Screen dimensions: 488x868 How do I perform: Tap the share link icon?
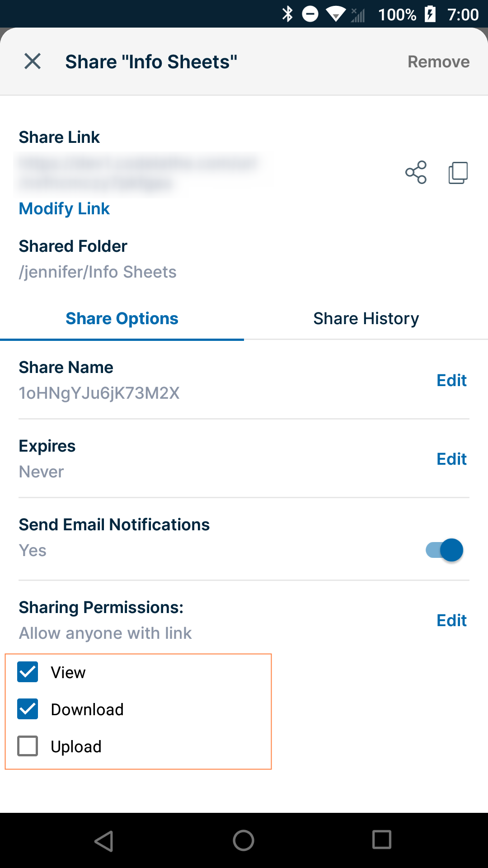click(416, 172)
